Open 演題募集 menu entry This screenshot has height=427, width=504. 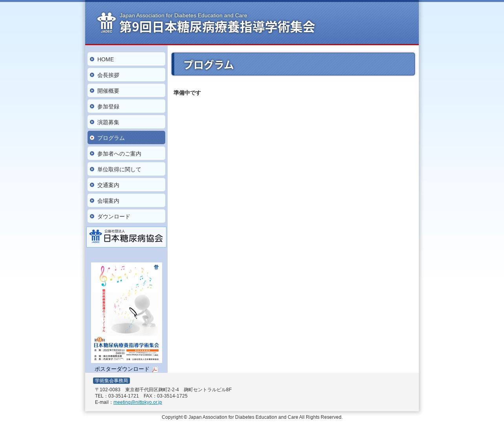[x=126, y=122]
